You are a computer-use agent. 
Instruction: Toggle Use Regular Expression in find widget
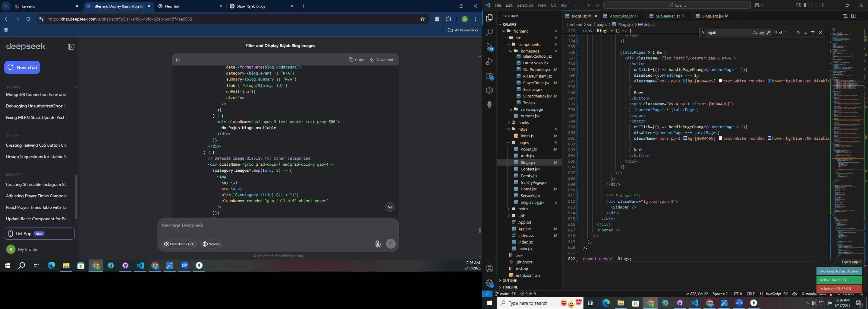click(x=769, y=33)
